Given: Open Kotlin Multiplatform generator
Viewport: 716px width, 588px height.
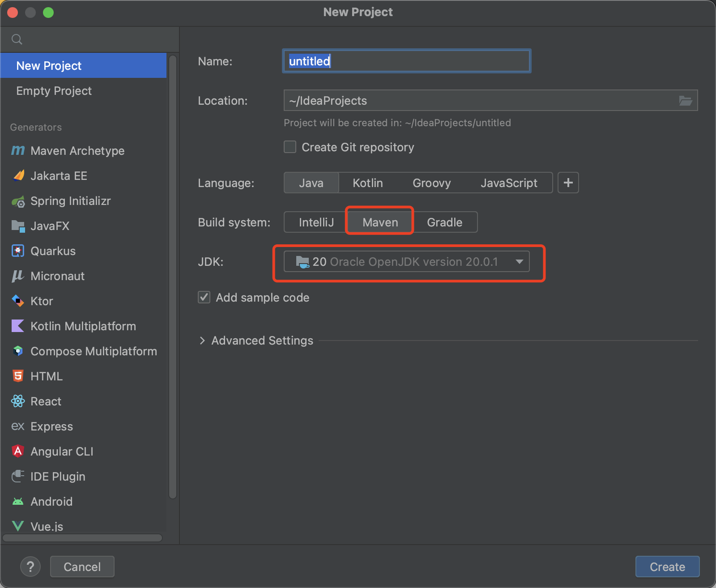Looking at the screenshot, I should click(x=83, y=326).
